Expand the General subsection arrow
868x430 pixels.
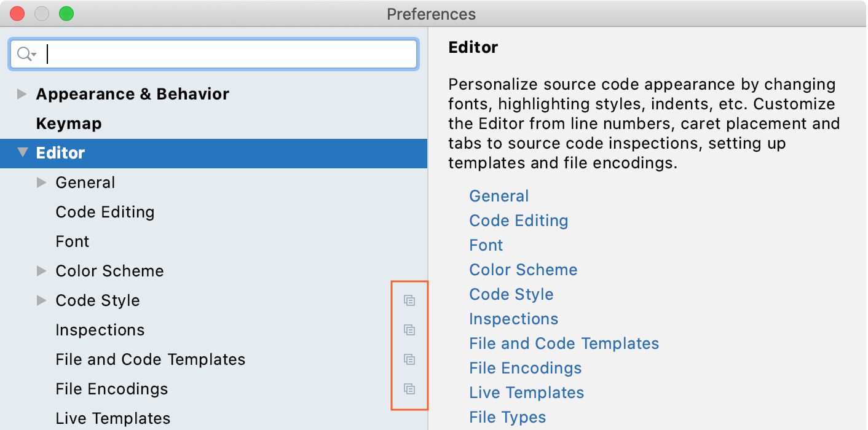click(42, 182)
